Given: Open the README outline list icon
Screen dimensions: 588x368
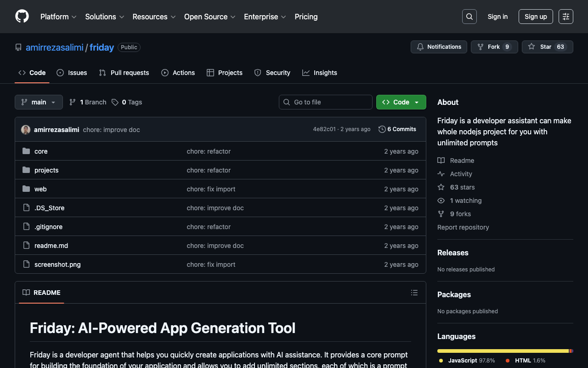Looking at the screenshot, I should pos(414,293).
